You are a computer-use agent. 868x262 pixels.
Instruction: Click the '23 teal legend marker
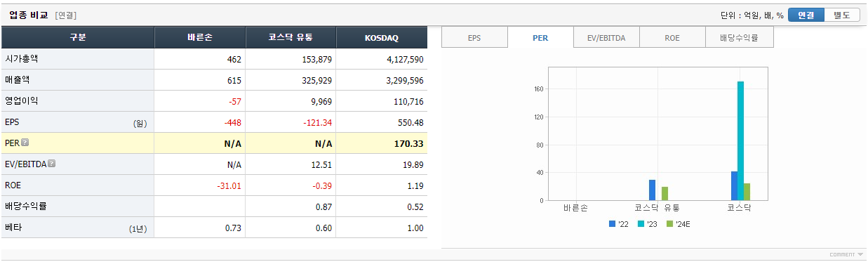pyautogui.click(x=641, y=224)
